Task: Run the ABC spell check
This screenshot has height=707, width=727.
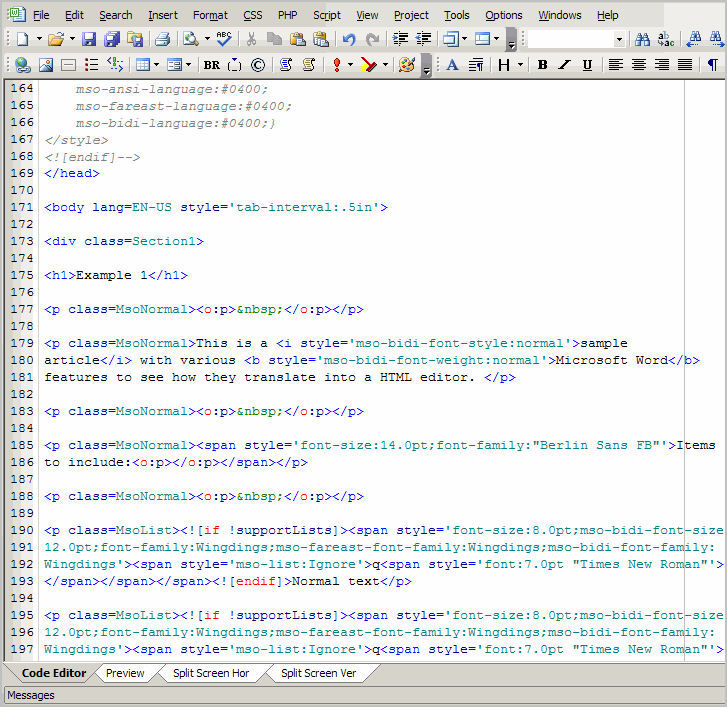Action: 224,39
